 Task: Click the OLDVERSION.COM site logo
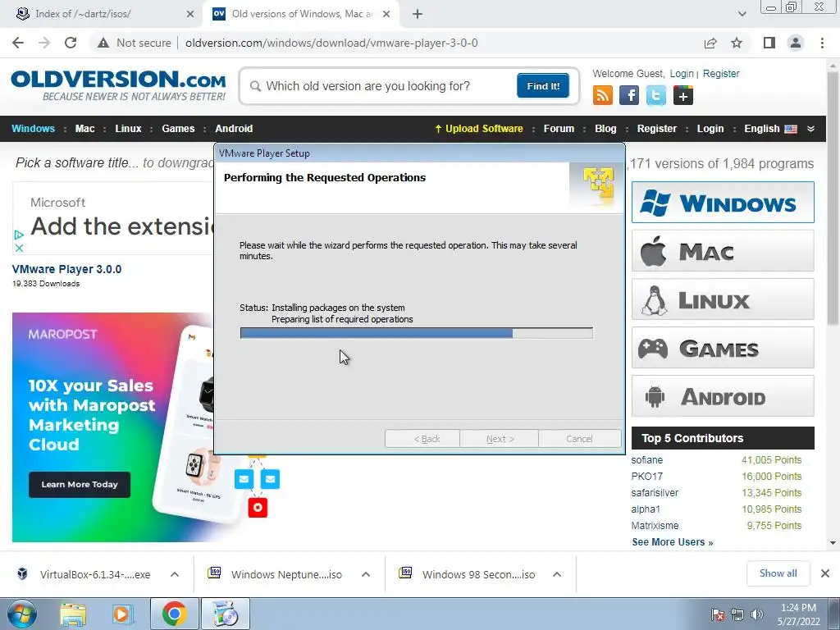click(118, 85)
